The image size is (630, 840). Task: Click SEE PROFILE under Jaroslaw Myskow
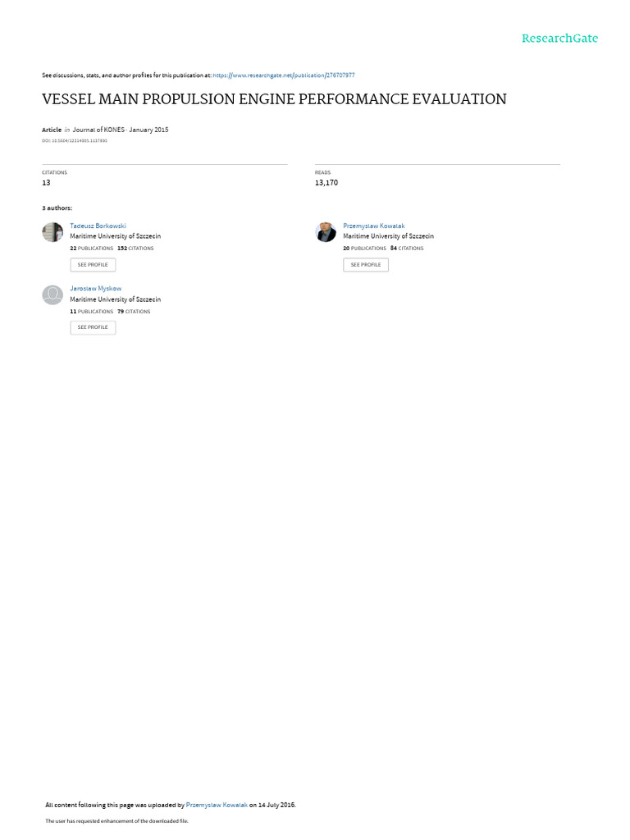click(x=93, y=327)
